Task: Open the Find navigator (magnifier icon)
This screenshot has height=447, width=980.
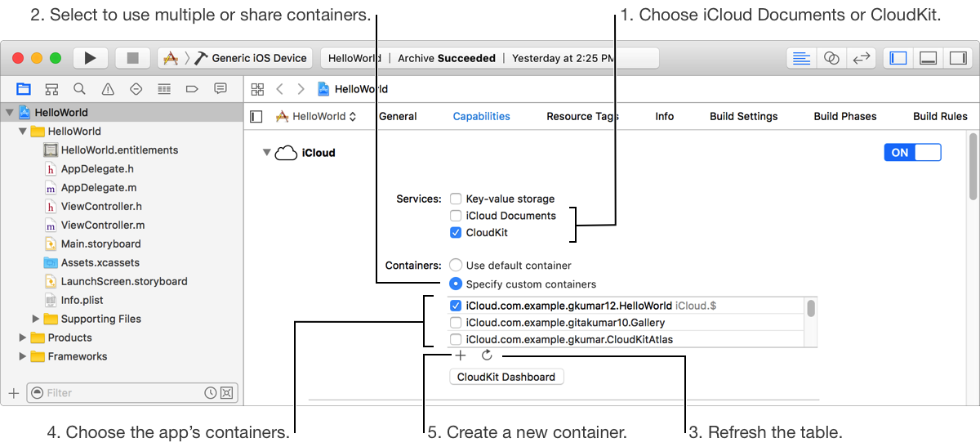Action: point(79,89)
